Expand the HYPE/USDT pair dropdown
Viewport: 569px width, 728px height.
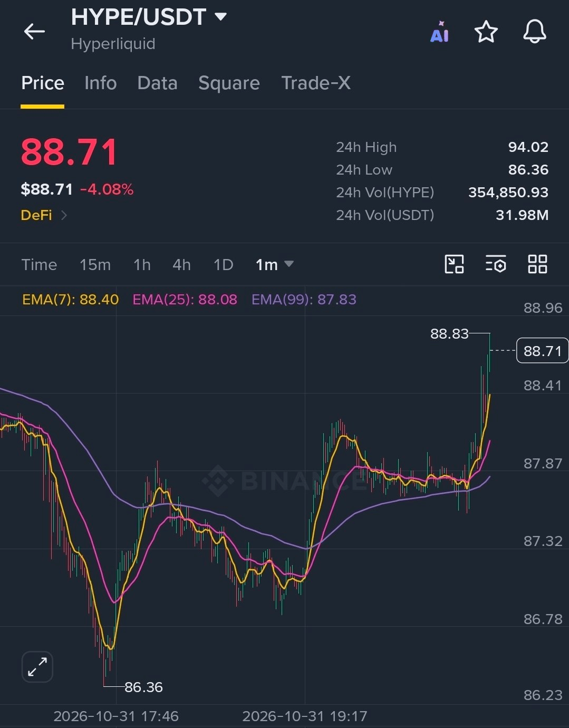click(x=221, y=17)
